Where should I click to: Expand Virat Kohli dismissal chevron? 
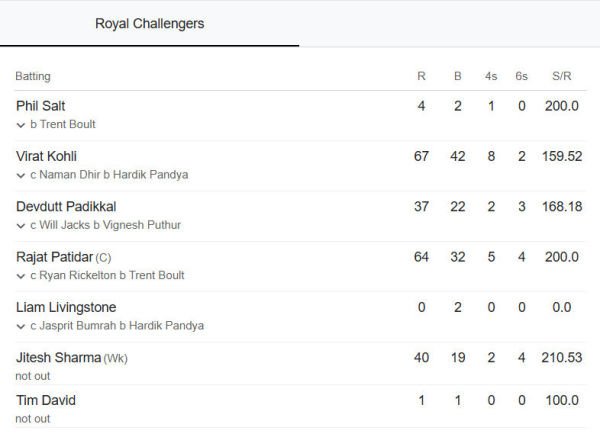(x=21, y=176)
